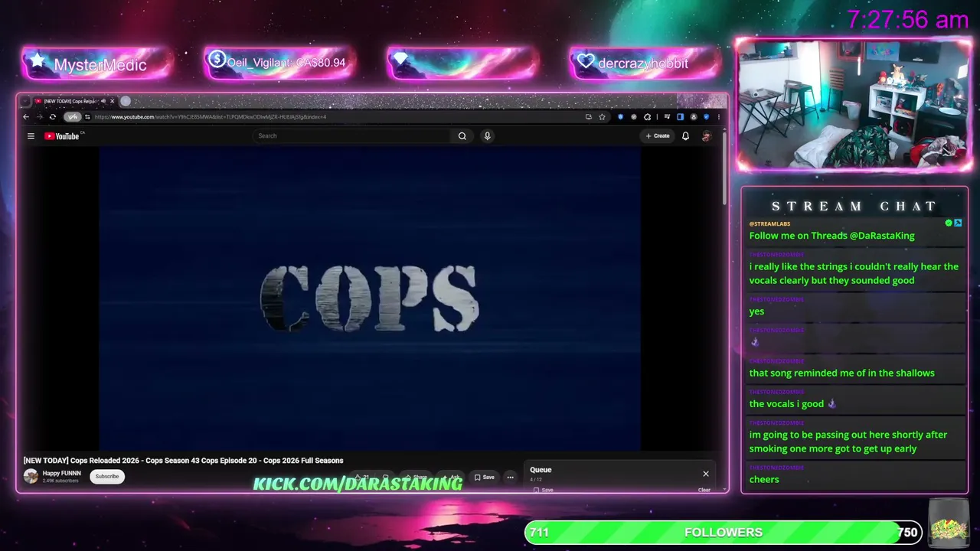The image size is (980, 551).
Task: Click the jar icon next to follower goal
Action: click(x=948, y=523)
